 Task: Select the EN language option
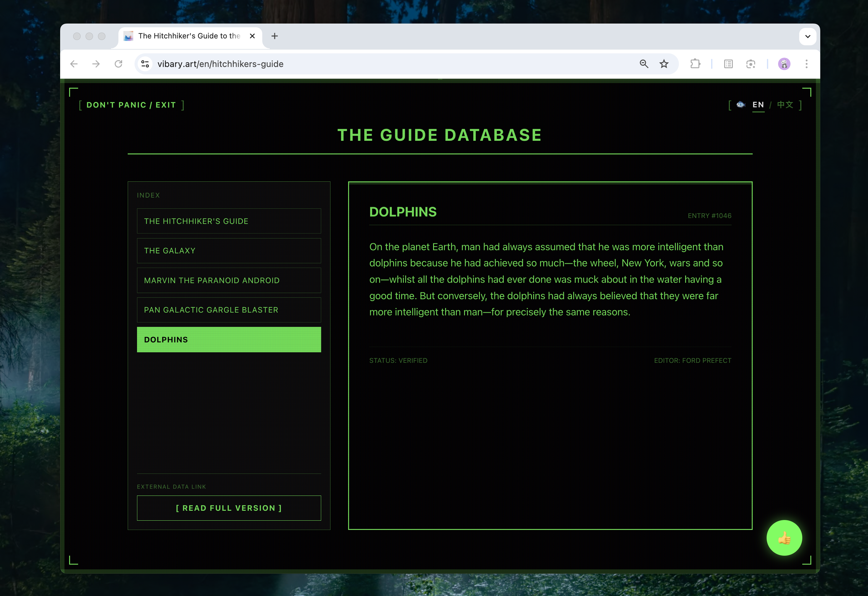(x=758, y=105)
